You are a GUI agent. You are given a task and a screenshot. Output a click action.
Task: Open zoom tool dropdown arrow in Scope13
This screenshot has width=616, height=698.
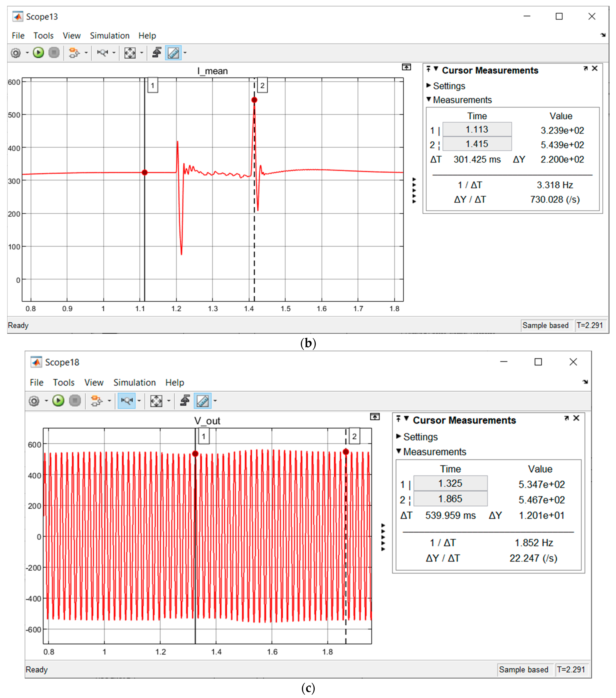point(114,53)
